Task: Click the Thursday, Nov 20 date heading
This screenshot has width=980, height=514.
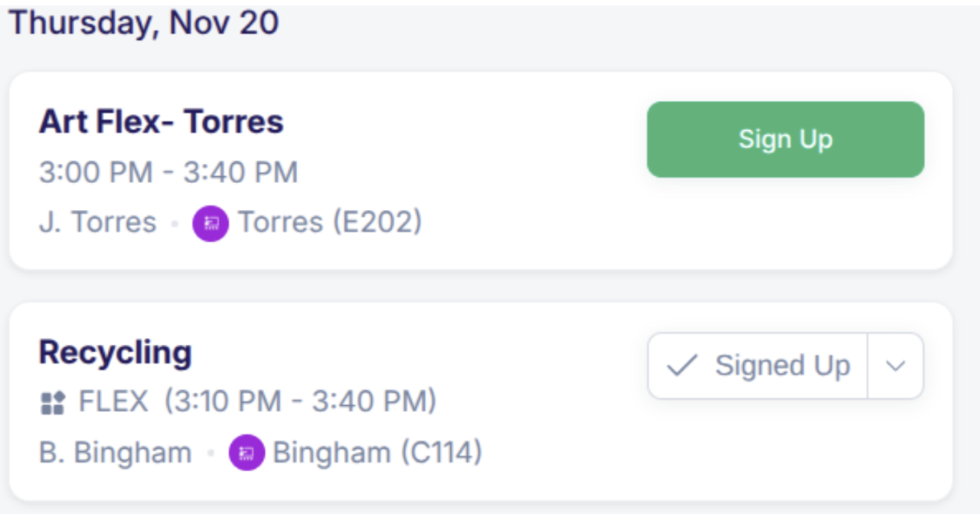Action: coord(143,23)
